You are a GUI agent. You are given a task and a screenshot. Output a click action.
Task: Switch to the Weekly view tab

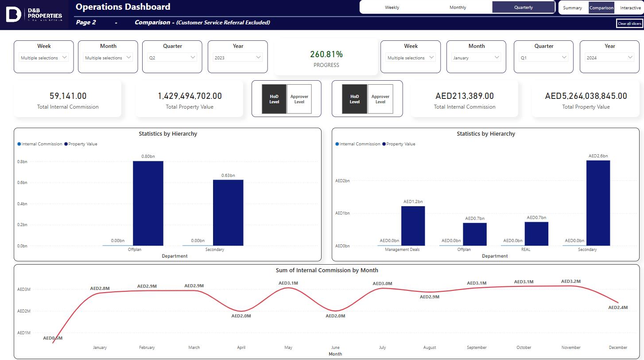(392, 8)
